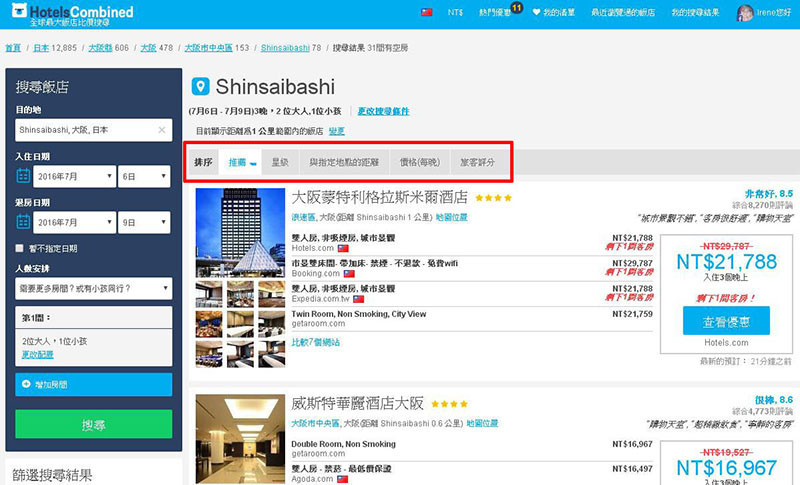
Task: Click the NT$21,788 large price
Action: click(x=726, y=262)
